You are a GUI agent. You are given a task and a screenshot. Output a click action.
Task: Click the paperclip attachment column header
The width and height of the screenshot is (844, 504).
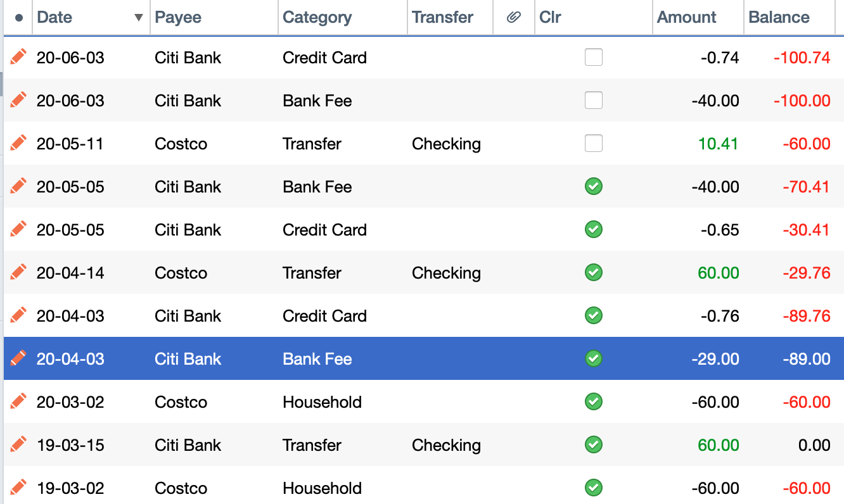[x=514, y=18]
